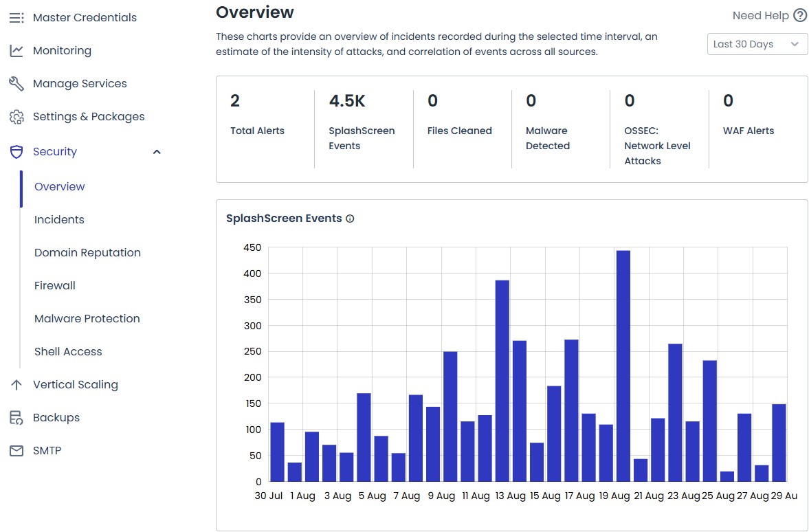Open the Domain Reputation page
Viewport: 809px width, 532px height.
click(87, 252)
